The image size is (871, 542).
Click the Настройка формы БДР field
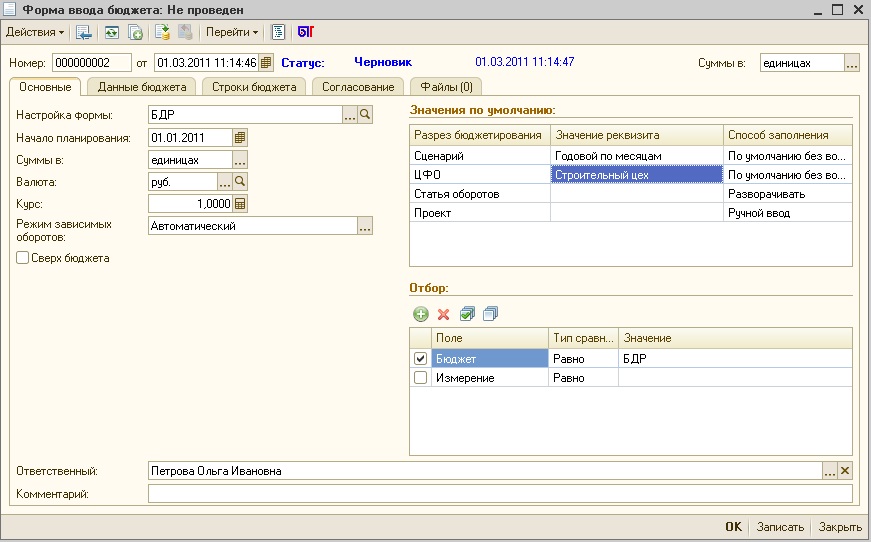tap(245, 115)
